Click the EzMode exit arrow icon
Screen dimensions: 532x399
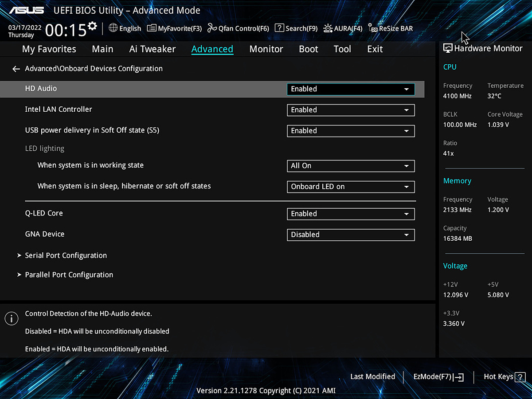(x=458, y=377)
